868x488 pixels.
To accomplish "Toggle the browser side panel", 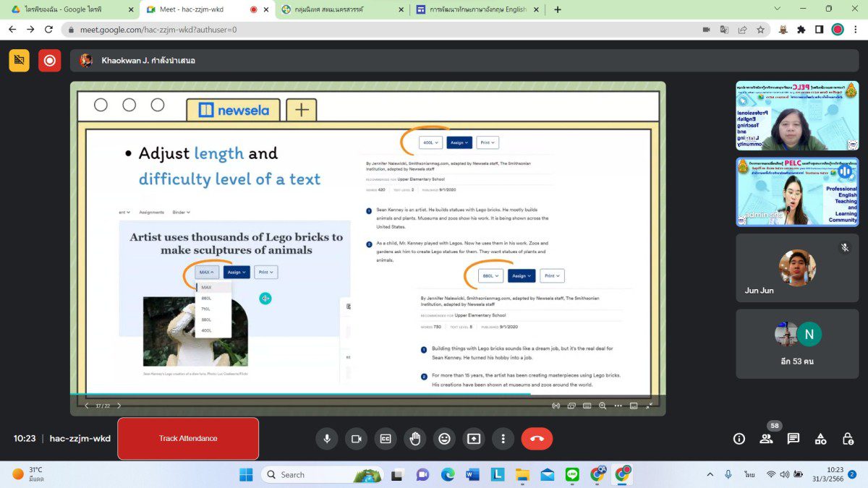I will (x=819, y=30).
